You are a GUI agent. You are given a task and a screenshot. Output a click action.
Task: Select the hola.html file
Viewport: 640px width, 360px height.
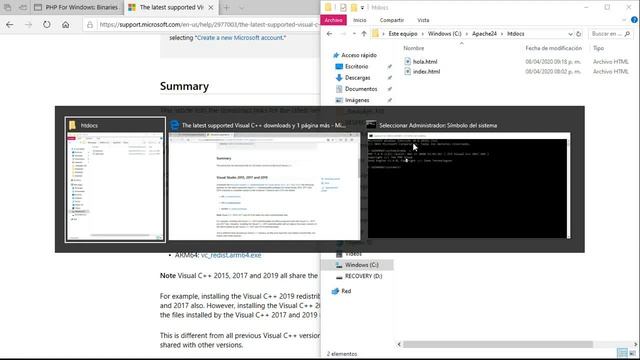(x=425, y=62)
